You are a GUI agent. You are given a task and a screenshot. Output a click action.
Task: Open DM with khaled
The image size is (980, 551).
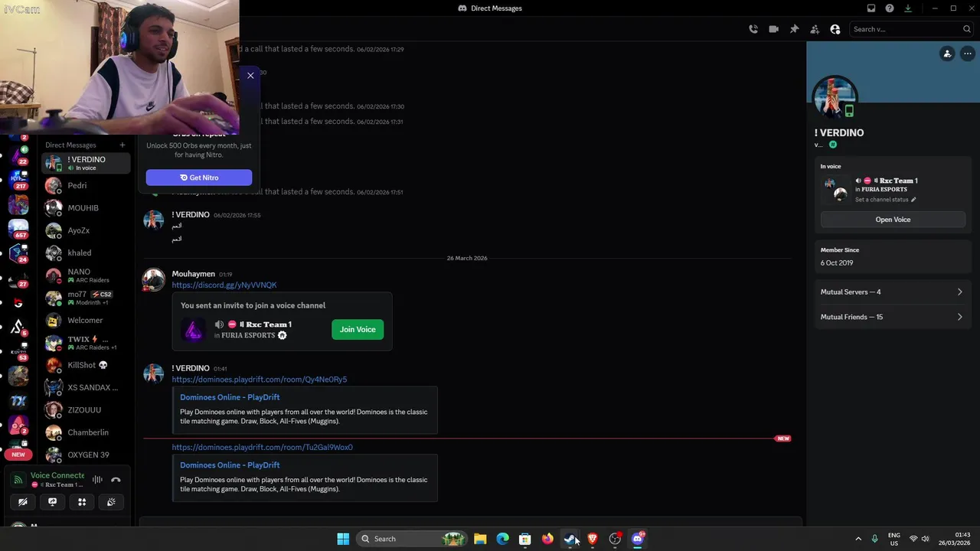tap(87, 253)
